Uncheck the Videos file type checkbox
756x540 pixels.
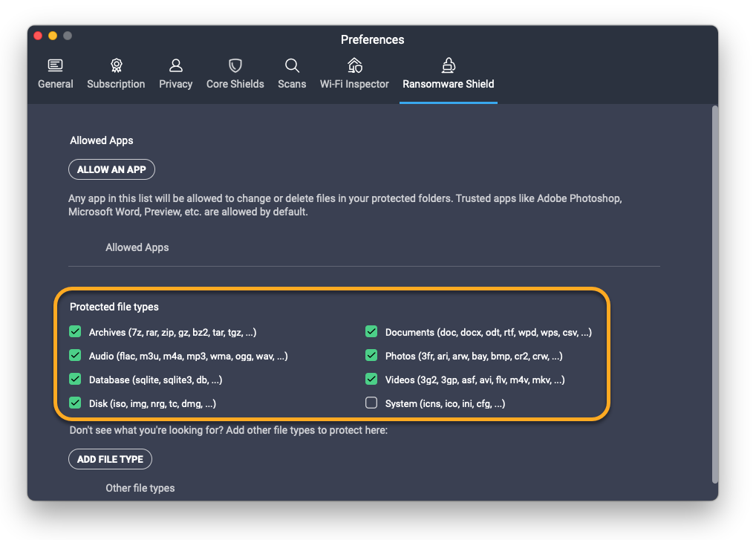[x=371, y=380]
